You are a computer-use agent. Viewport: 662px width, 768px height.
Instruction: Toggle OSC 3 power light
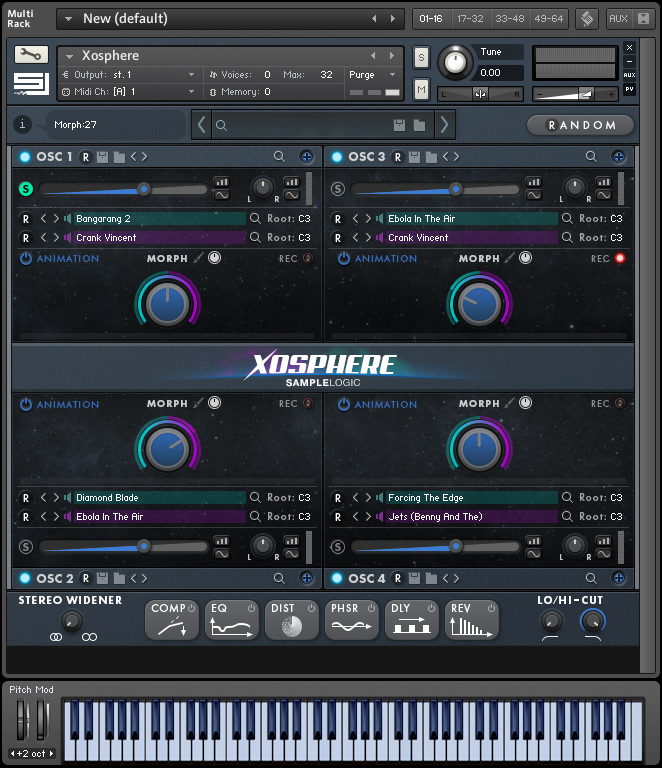336,157
